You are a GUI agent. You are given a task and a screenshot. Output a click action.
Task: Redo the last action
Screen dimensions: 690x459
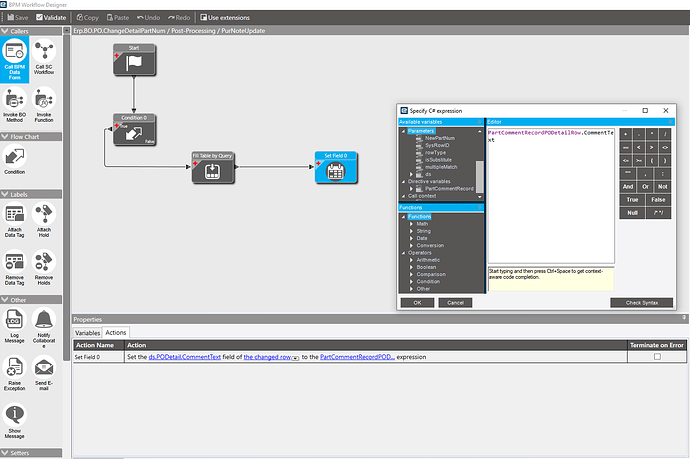coord(179,18)
